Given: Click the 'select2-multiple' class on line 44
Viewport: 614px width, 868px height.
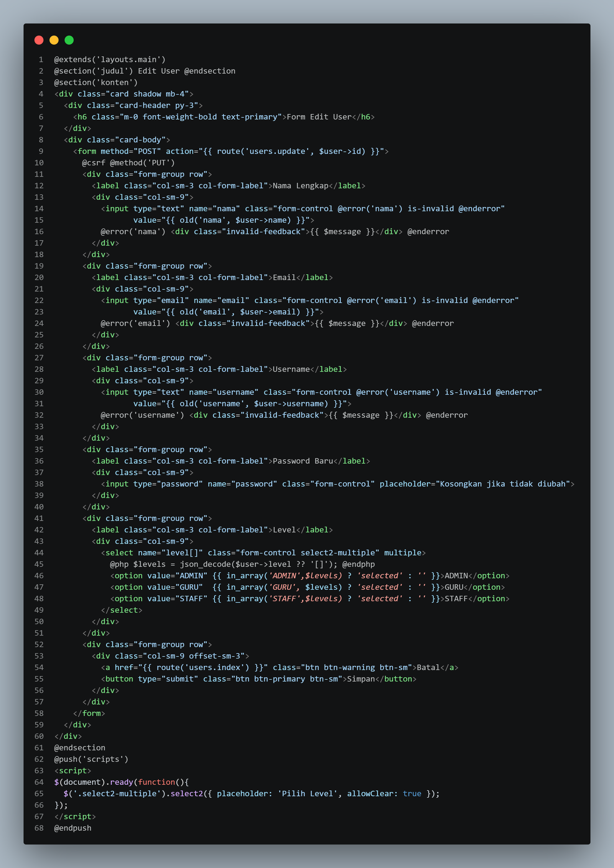Looking at the screenshot, I should [338, 553].
